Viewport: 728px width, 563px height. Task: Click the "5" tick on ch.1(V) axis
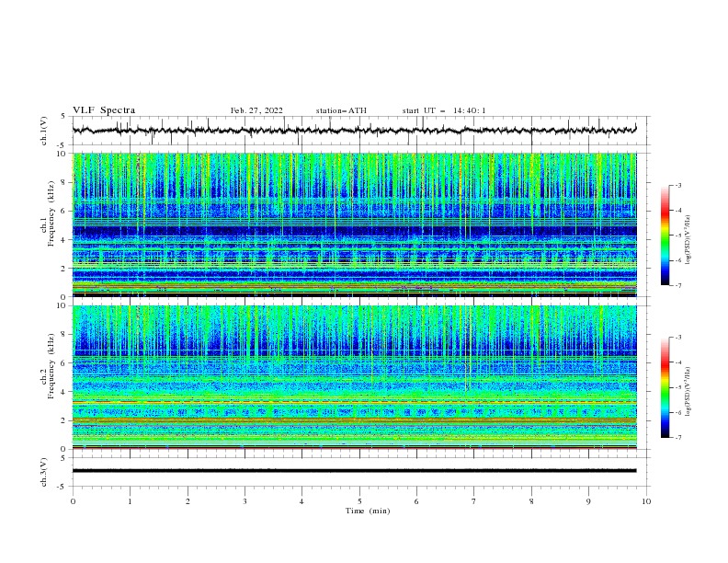point(63,117)
